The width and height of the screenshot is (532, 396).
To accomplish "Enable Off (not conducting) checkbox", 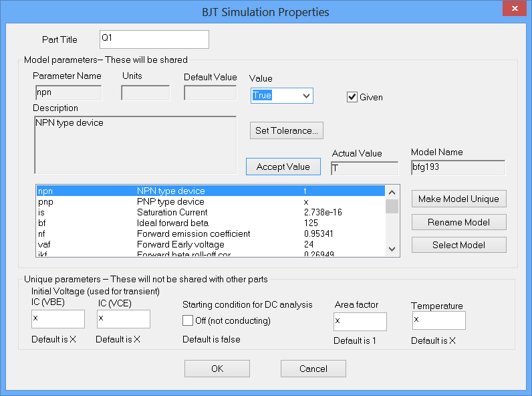I will (x=188, y=320).
